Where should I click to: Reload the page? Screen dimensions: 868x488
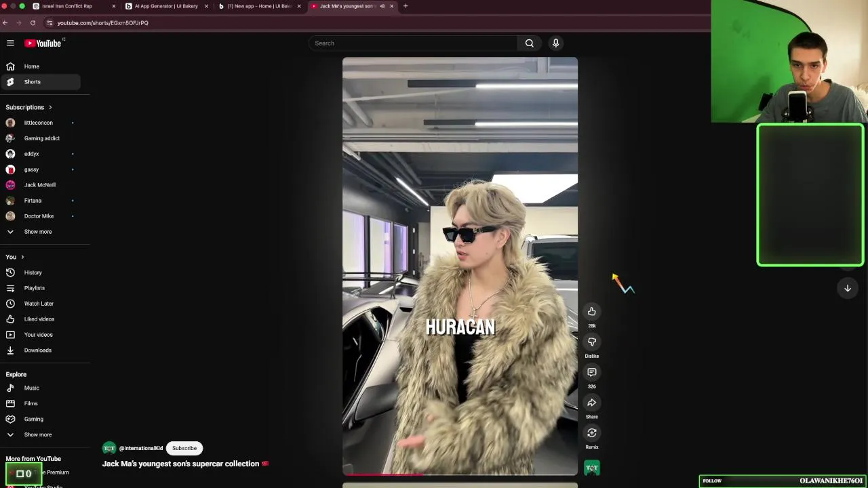tap(33, 22)
